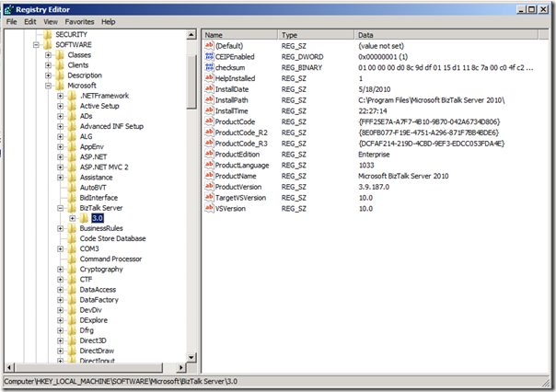Click the HelpInstalled string value icon

click(x=209, y=78)
